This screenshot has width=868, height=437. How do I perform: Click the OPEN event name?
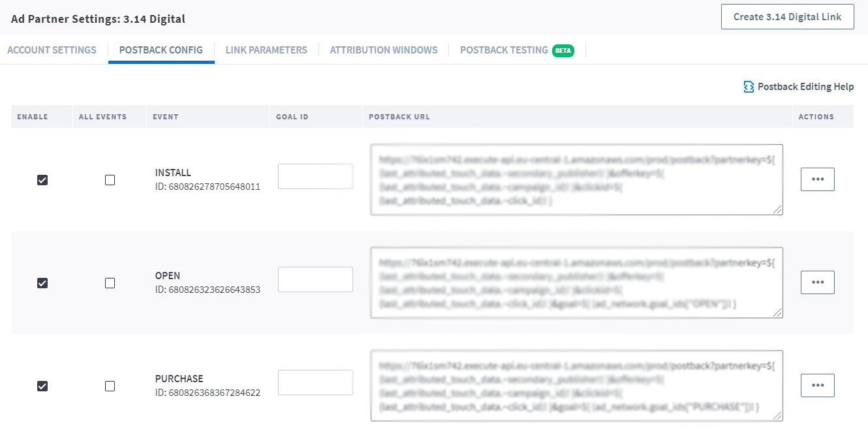pos(168,276)
